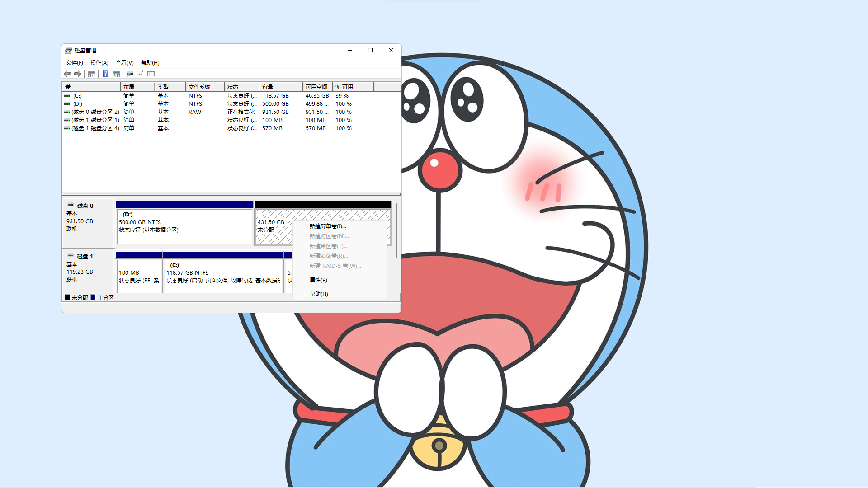Click the properties checkmark document icon

141,74
